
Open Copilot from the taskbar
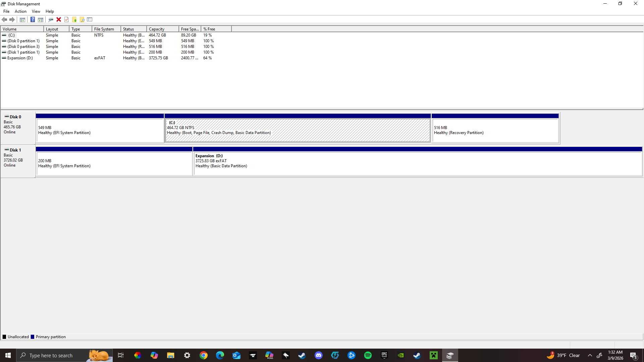(154, 355)
